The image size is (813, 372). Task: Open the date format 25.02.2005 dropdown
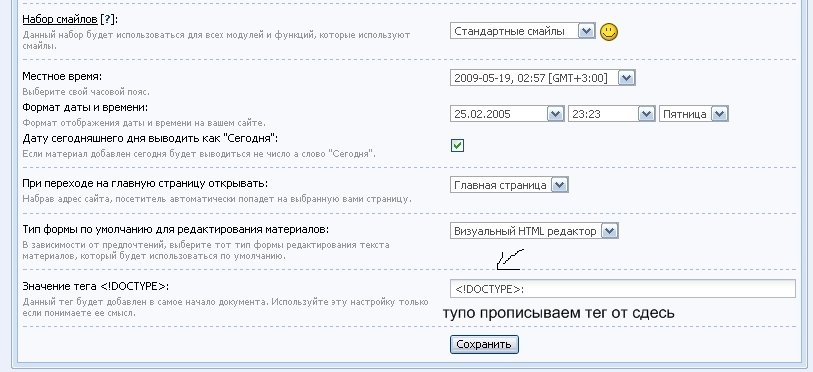click(507, 114)
